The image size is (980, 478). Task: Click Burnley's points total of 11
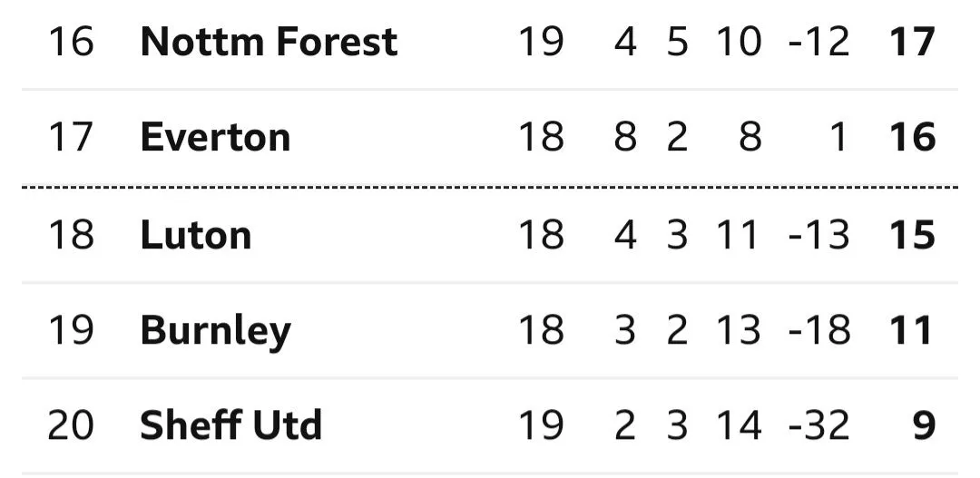(912, 331)
